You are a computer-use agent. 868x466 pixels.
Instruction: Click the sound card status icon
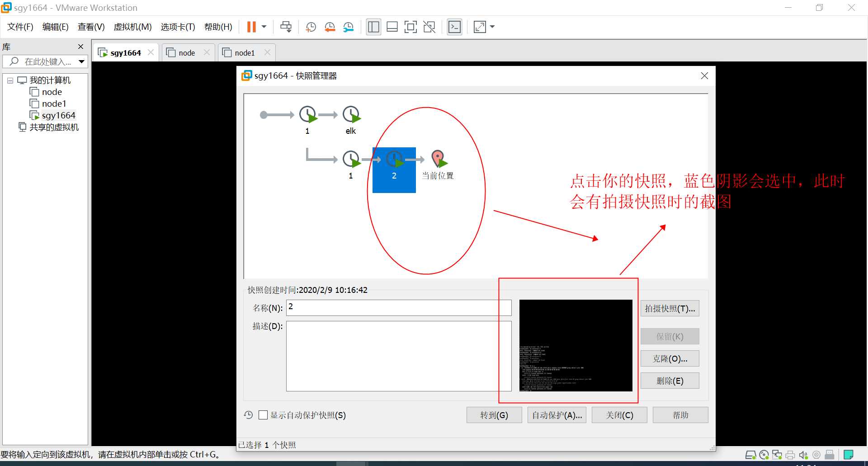[803, 455]
